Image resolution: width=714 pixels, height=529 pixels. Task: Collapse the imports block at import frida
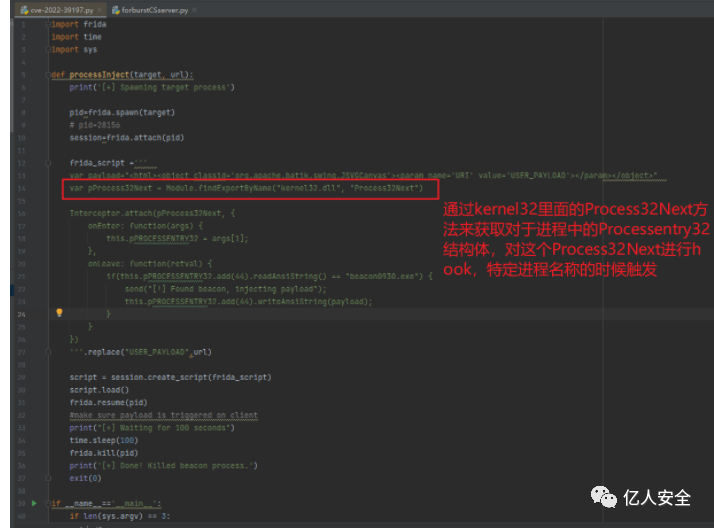pos(48,24)
